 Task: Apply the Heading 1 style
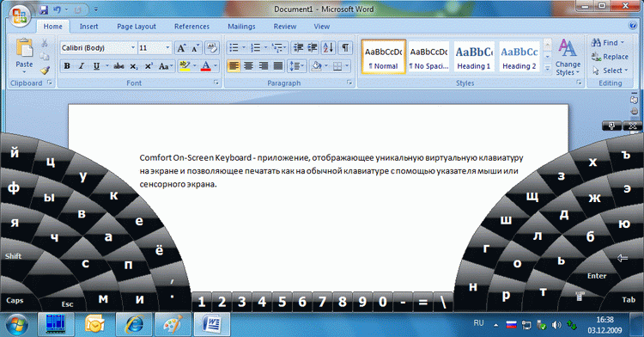[474, 57]
